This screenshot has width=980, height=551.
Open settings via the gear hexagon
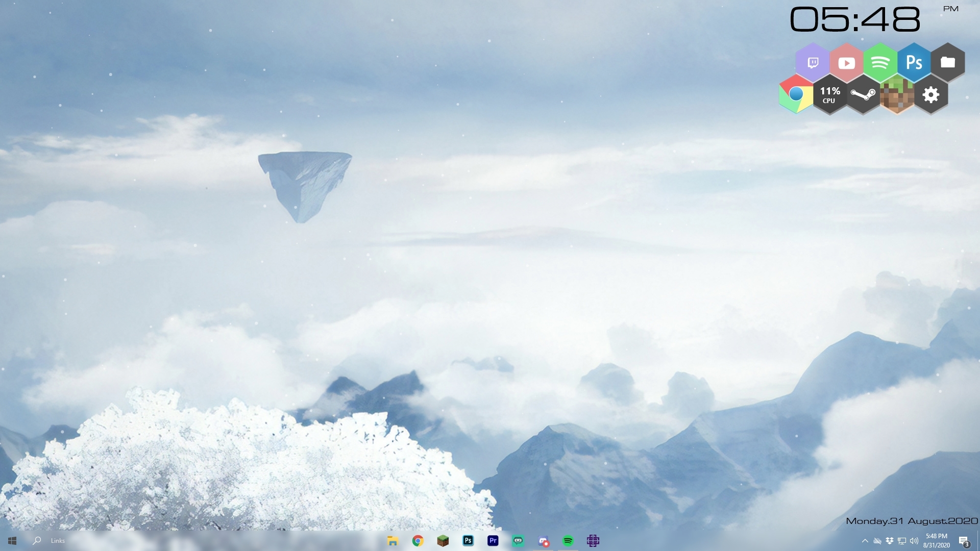(930, 95)
